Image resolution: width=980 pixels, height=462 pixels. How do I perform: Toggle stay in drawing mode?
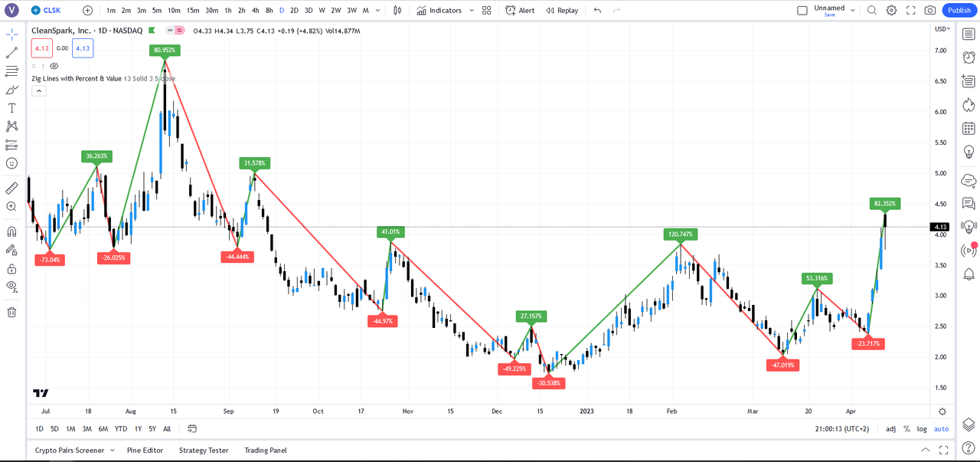tap(11, 251)
